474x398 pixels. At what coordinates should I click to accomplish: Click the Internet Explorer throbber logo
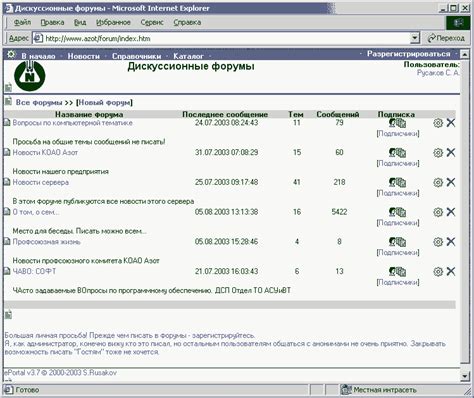pos(458,23)
